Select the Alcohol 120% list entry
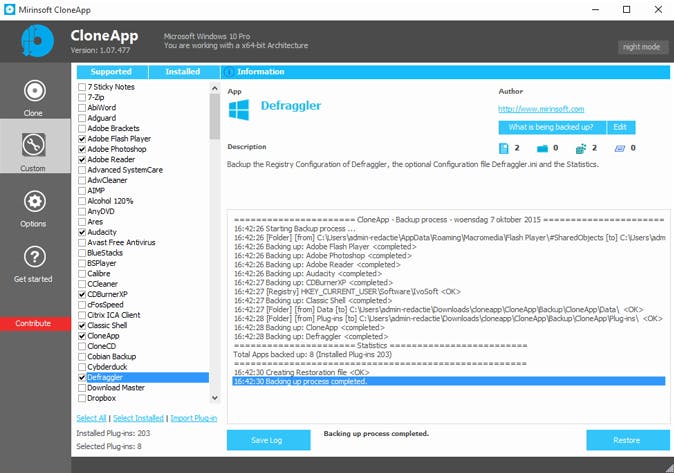The image size is (674, 473). click(x=110, y=201)
